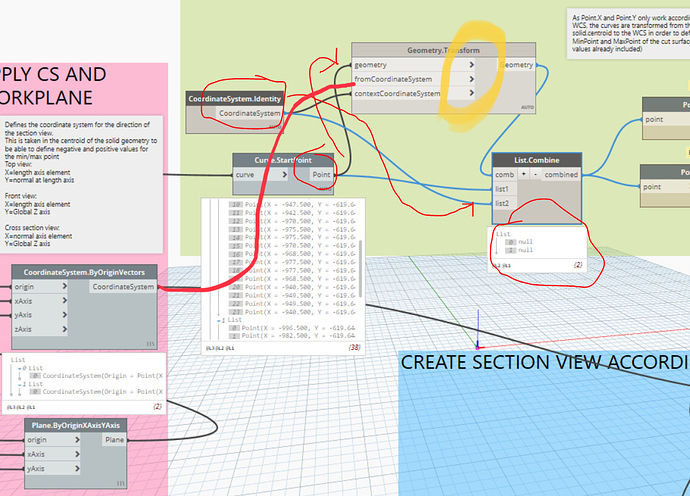Click the list2 input port on List.Combine
The width and height of the screenshot is (690, 496).
(505, 203)
